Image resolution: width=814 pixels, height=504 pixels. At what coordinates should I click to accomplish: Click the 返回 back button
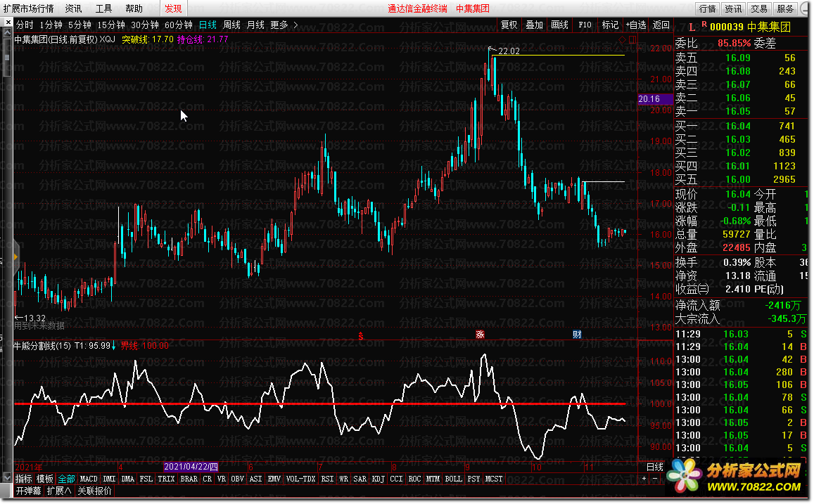(661, 25)
